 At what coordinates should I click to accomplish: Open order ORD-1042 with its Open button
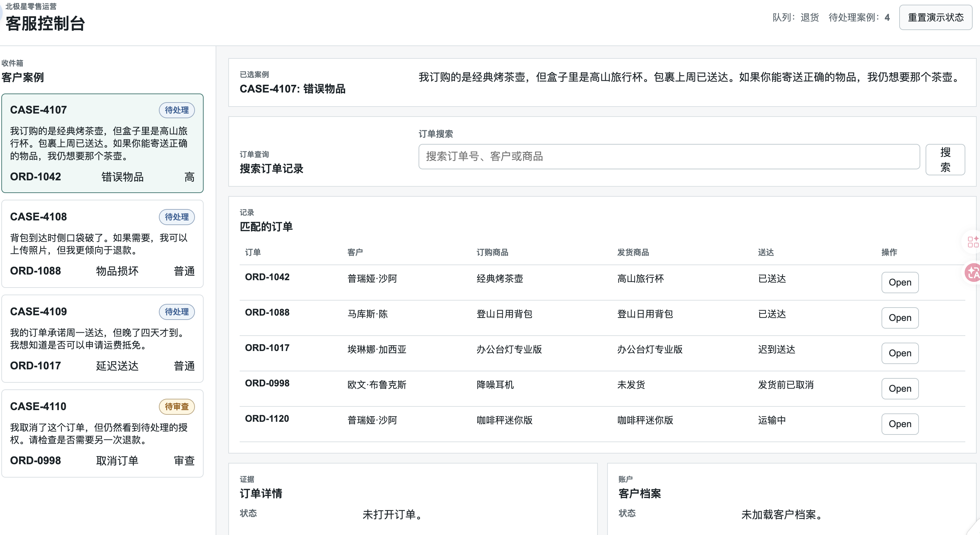pyautogui.click(x=900, y=282)
